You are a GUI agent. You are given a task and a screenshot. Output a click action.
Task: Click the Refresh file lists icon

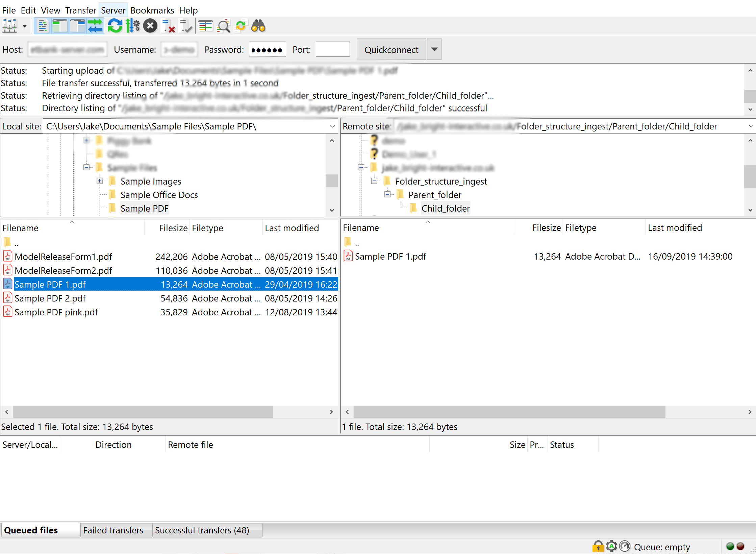pyautogui.click(x=115, y=26)
